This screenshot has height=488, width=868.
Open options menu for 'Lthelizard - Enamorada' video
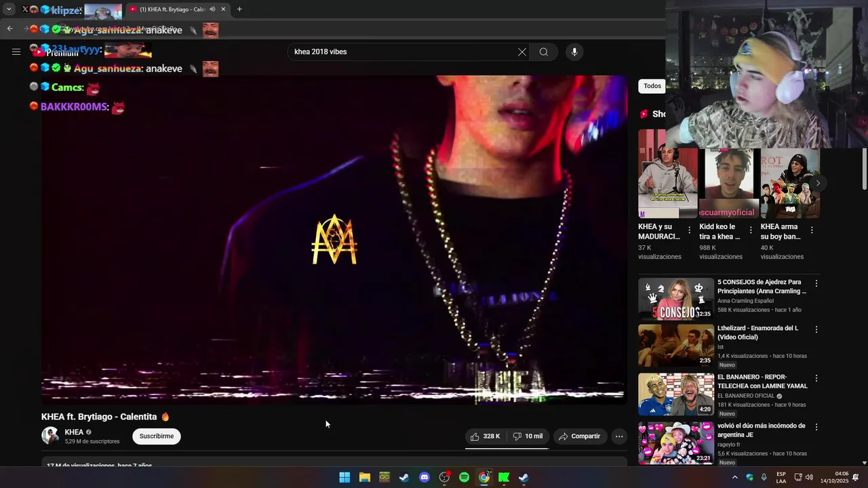(816, 329)
